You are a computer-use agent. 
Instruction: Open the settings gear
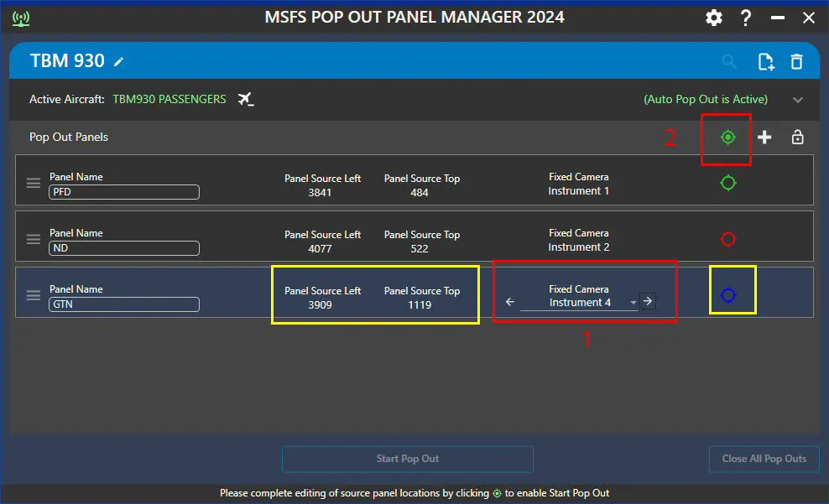tap(714, 18)
